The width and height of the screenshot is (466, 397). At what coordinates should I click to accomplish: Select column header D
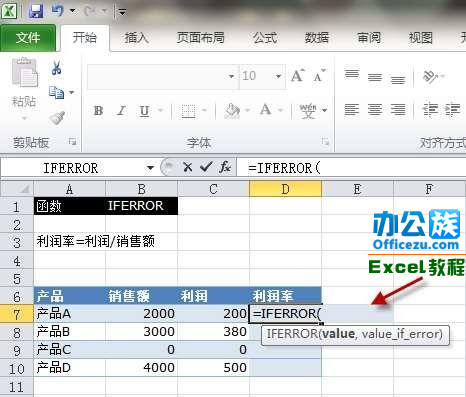[x=286, y=189]
